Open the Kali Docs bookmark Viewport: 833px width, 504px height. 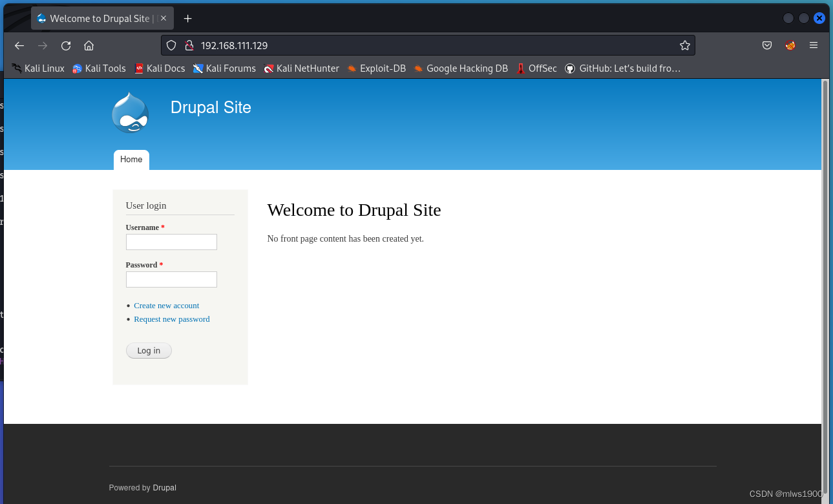[x=160, y=68]
